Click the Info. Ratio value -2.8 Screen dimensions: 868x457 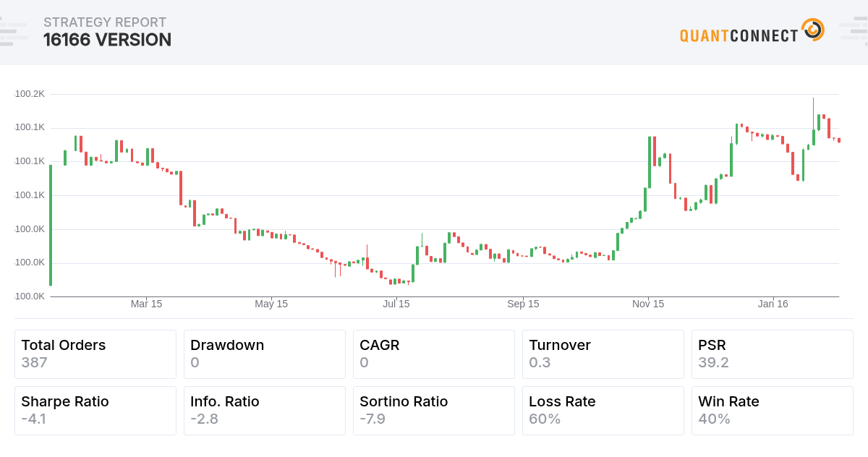(x=204, y=419)
